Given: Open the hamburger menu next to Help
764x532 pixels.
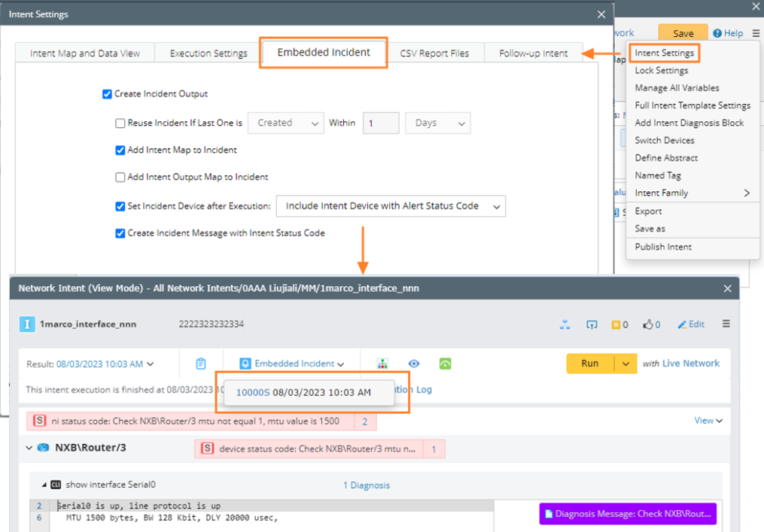Looking at the screenshot, I should coord(756,33).
